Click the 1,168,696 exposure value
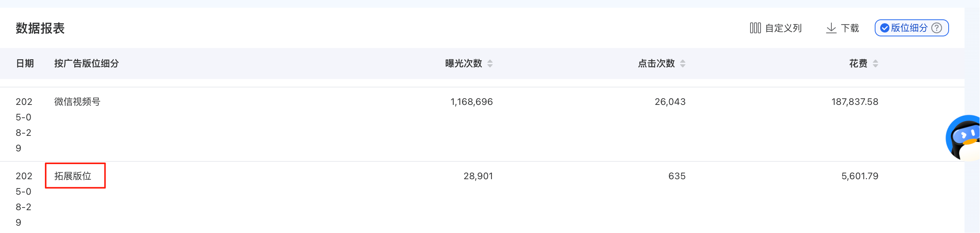The width and height of the screenshot is (980, 233). [471, 102]
